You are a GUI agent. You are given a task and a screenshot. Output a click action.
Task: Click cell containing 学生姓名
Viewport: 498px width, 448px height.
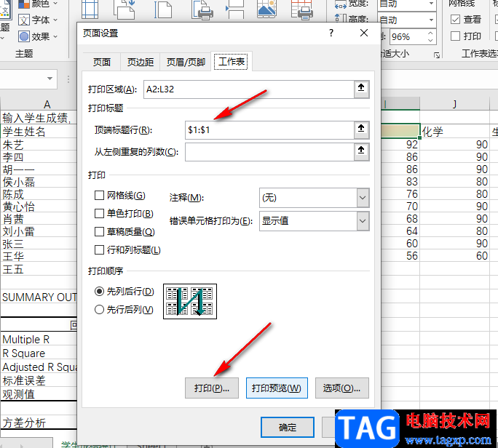coord(39,132)
